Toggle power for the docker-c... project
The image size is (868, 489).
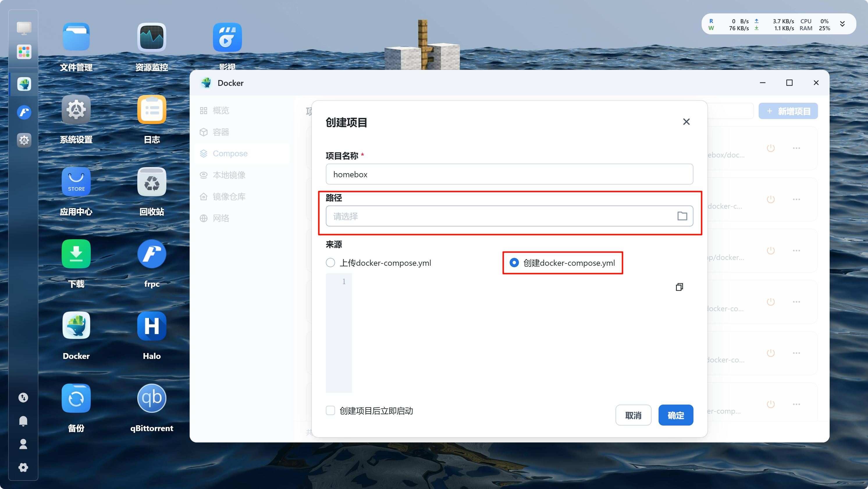pyautogui.click(x=771, y=199)
